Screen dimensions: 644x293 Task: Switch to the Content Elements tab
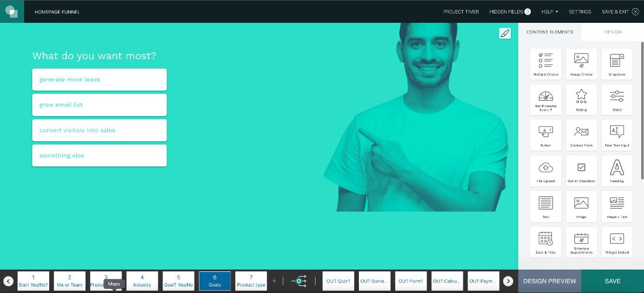(x=550, y=32)
